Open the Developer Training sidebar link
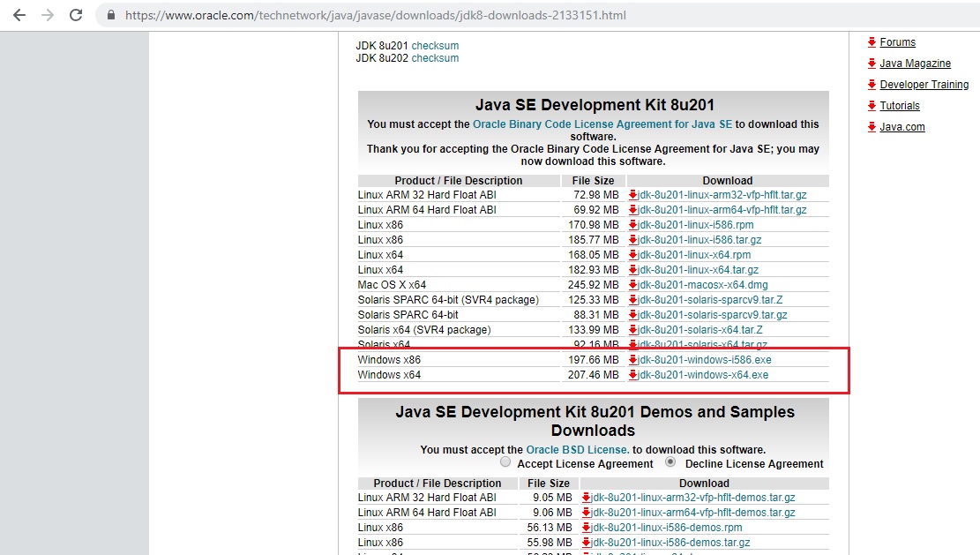The width and height of the screenshot is (980, 555). pyautogui.click(x=924, y=85)
